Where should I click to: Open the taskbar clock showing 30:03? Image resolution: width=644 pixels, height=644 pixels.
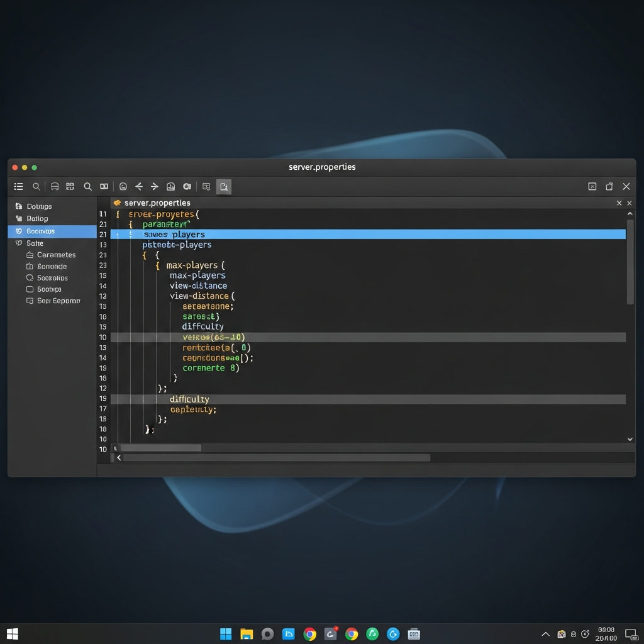(x=606, y=634)
